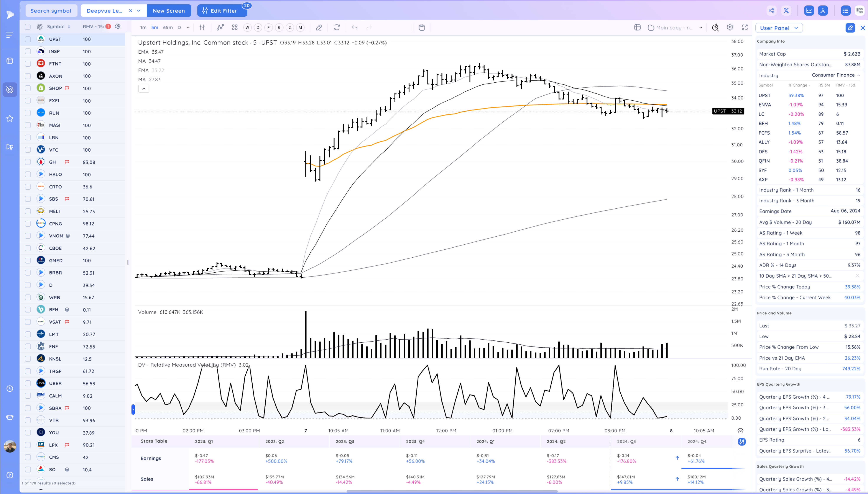Open the calendar icon in chart toolbar

coord(422,28)
